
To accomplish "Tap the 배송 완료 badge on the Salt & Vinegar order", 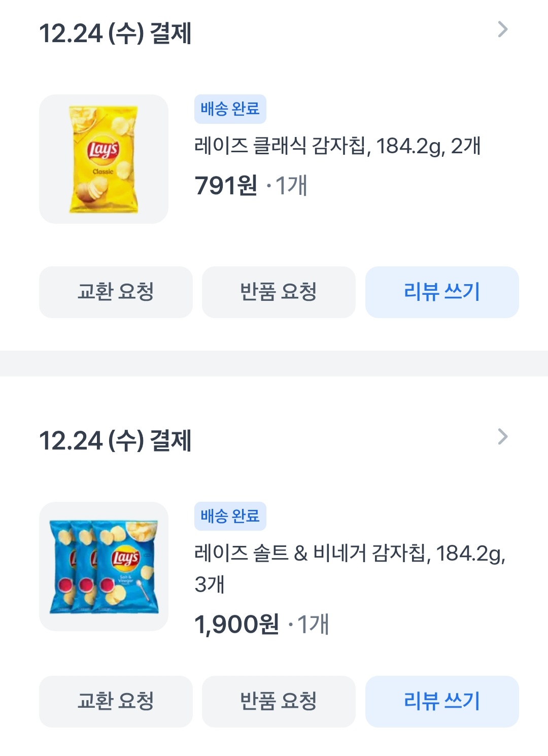I will pyautogui.click(x=230, y=517).
